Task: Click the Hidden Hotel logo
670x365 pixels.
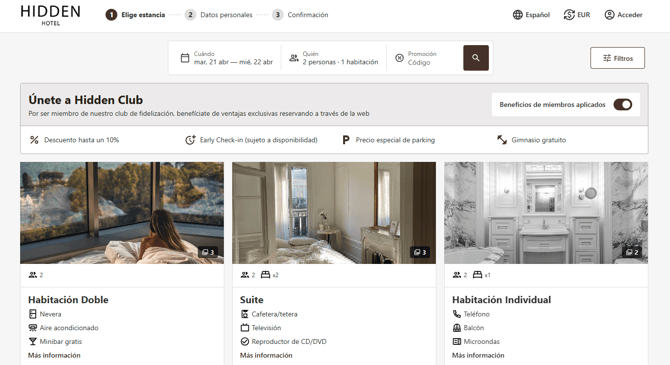Action: tap(50, 15)
